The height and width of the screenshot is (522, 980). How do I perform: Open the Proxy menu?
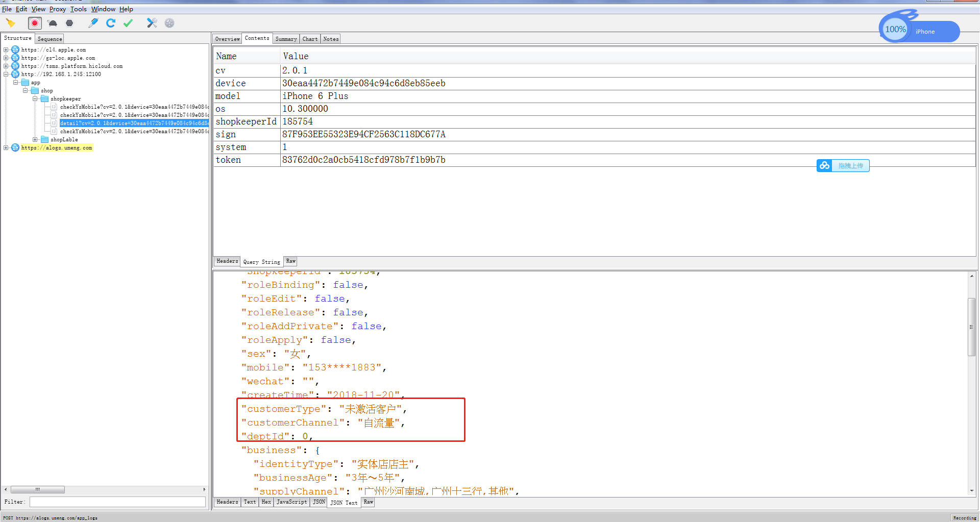(58, 9)
